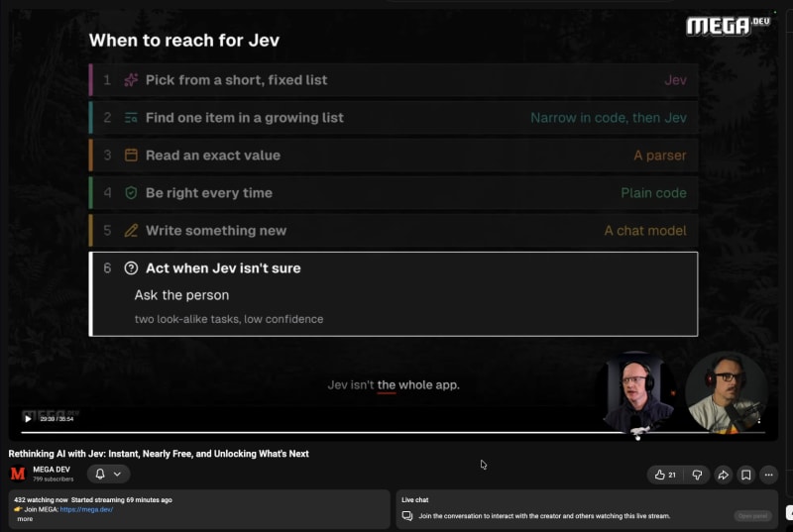Click the notification bell icon
Viewport: 793px width, 532px height.
point(100,474)
